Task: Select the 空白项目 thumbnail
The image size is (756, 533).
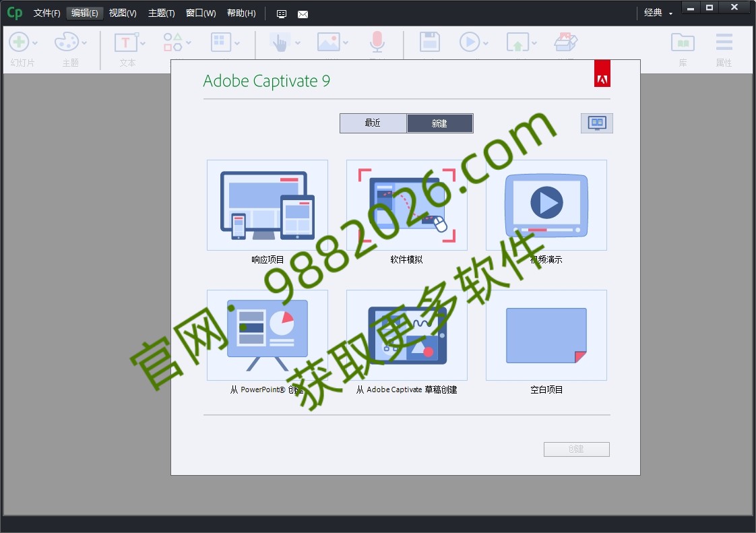Action: (546, 335)
